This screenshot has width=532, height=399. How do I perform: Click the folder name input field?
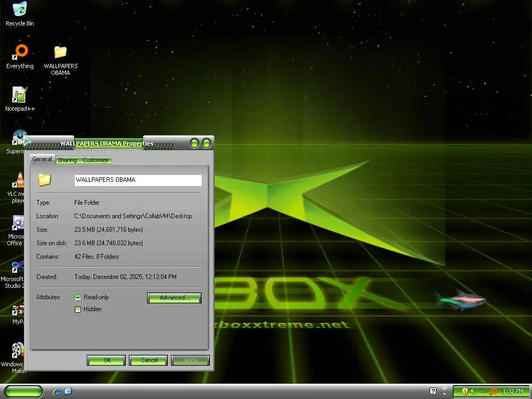tap(138, 180)
